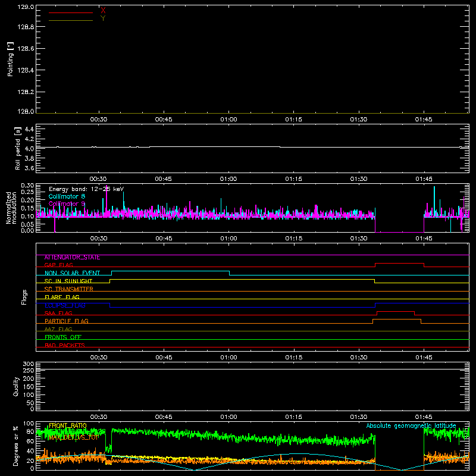Screen dimensions: 476x476
Task: Click '00:45' time label under Roll period panel
Action: 163,179
